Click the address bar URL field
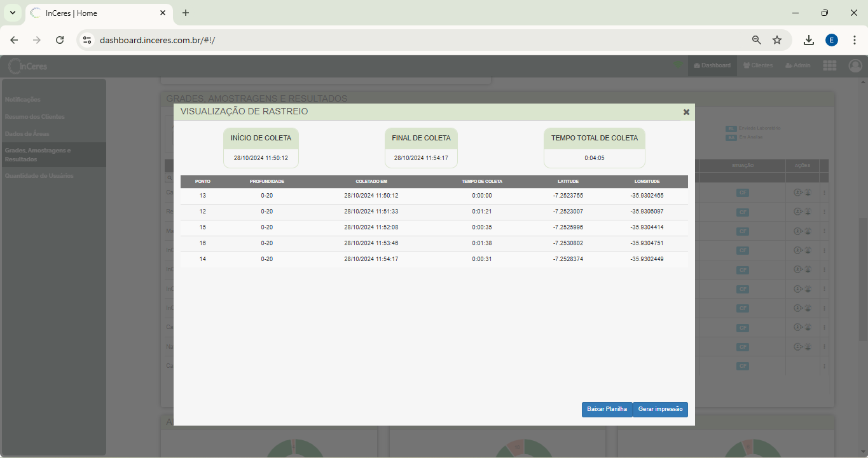The image size is (868, 458). tap(420, 40)
